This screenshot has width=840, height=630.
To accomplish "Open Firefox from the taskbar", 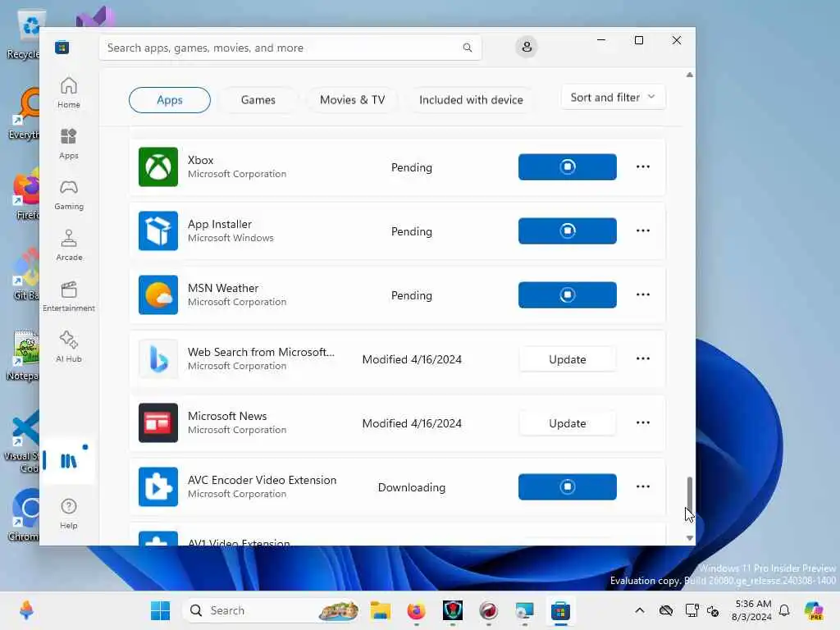I will click(416, 610).
